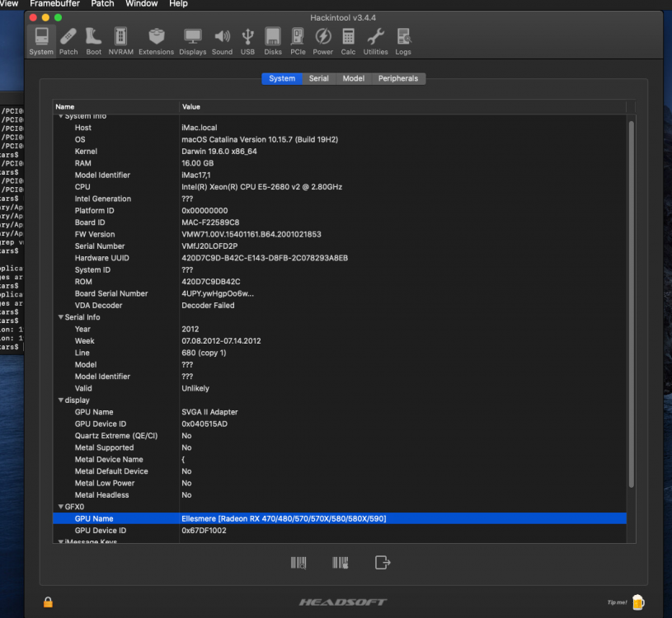Click the value Decoder Failed
The width and height of the screenshot is (672, 618).
(x=208, y=306)
